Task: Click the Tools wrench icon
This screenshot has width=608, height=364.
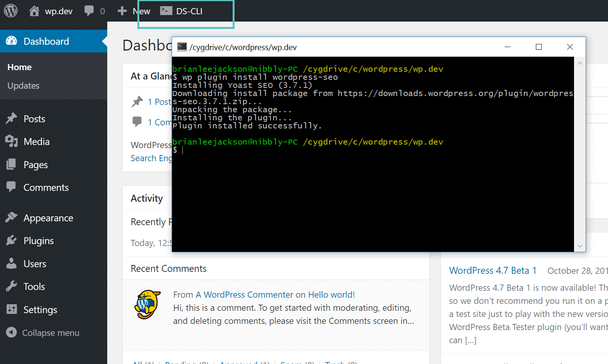Action: [12, 286]
